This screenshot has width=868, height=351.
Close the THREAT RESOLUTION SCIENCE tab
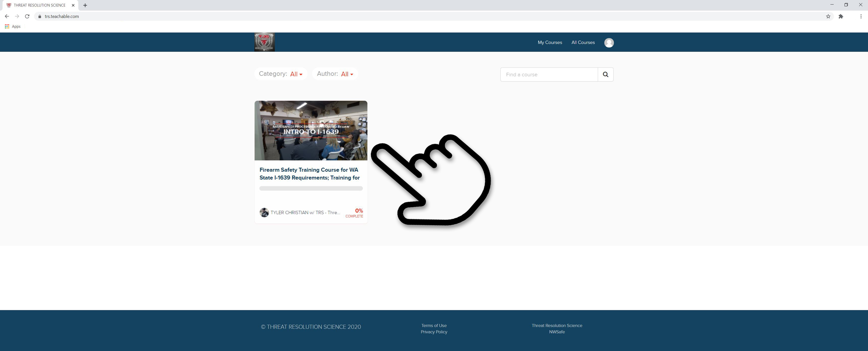pos(73,6)
